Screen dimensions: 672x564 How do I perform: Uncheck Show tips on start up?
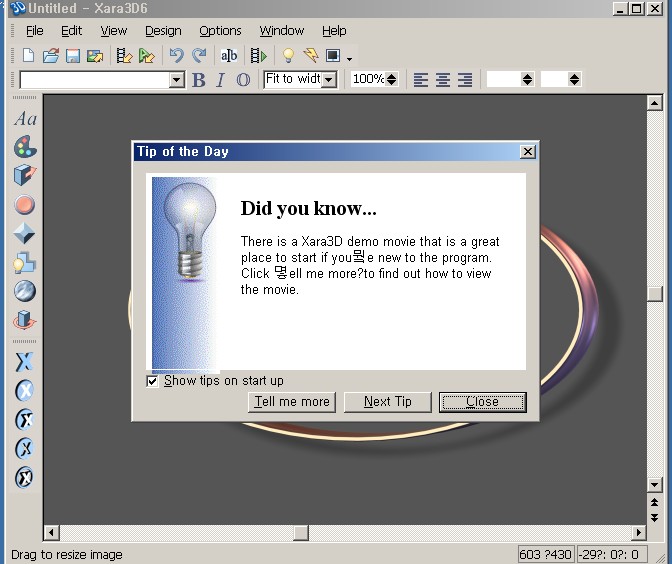pos(153,381)
